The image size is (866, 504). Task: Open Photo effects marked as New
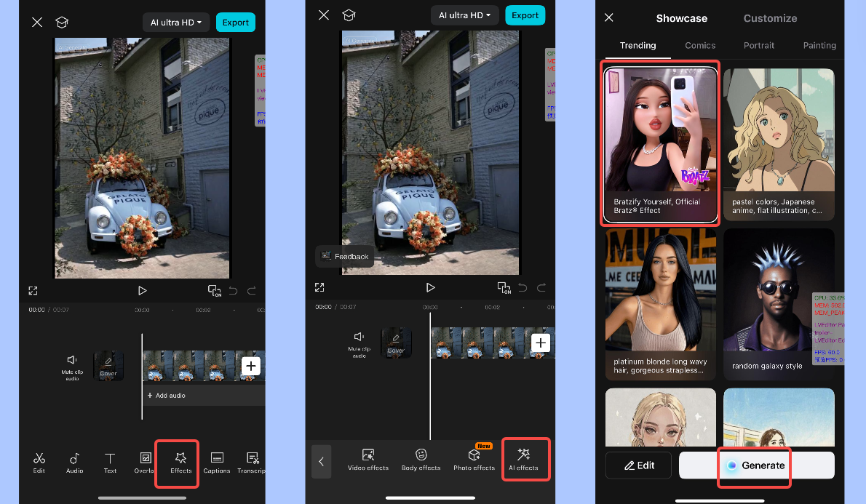(x=474, y=460)
